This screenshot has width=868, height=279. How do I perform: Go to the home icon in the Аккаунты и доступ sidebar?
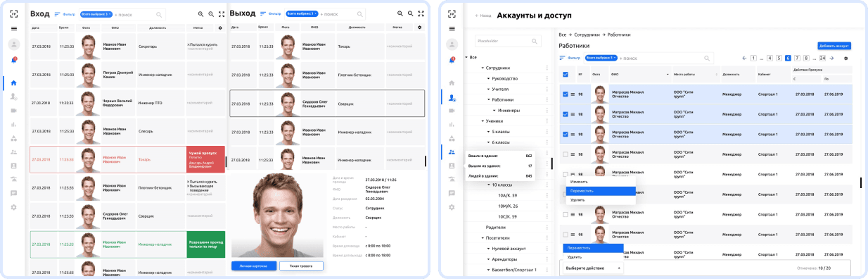tap(451, 83)
